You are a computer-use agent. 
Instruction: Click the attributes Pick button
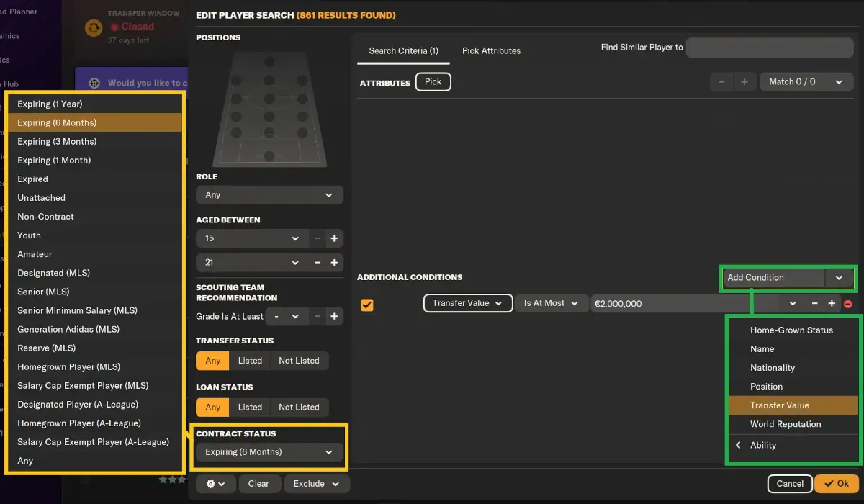pyautogui.click(x=433, y=82)
